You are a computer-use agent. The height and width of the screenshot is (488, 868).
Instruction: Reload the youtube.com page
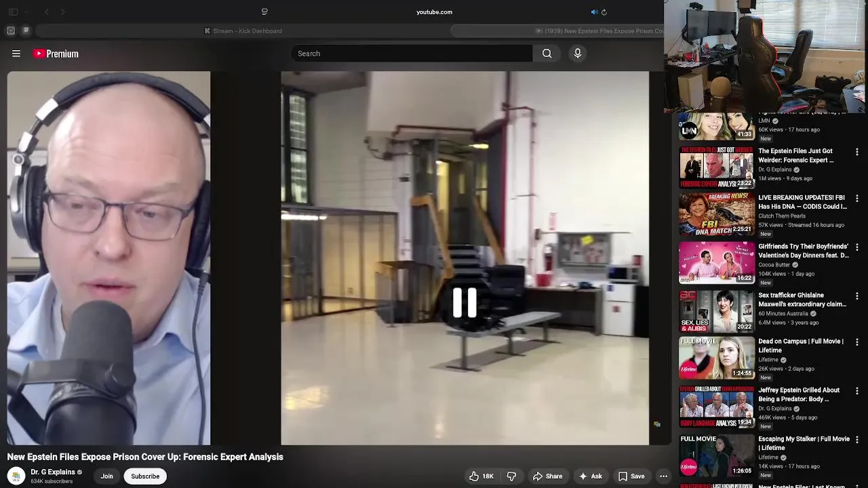point(604,12)
